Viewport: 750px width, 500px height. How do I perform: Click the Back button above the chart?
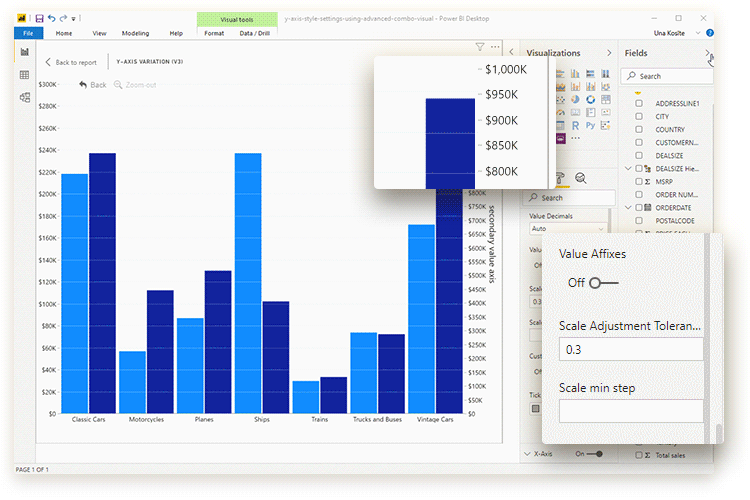click(x=93, y=85)
